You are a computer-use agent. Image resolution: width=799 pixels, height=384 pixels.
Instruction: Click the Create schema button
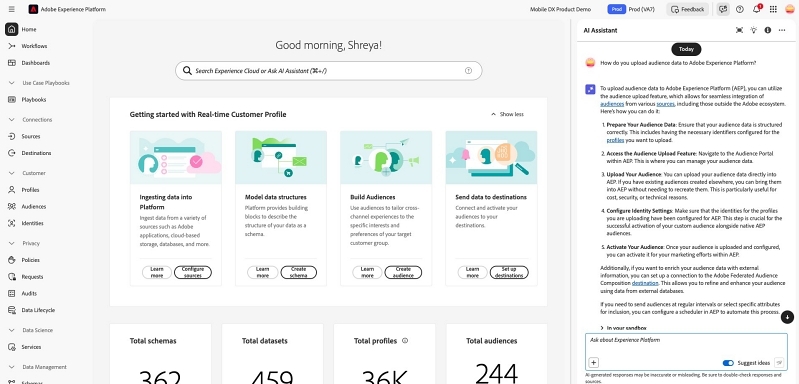tap(299, 272)
